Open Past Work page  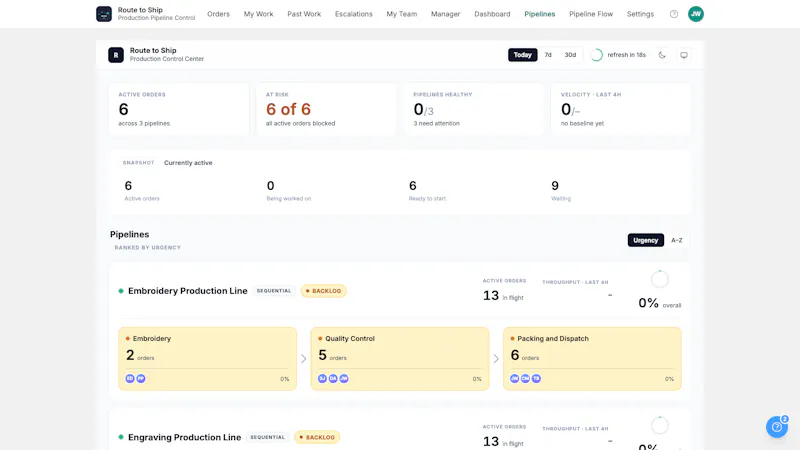pyautogui.click(x=304, y=14)
